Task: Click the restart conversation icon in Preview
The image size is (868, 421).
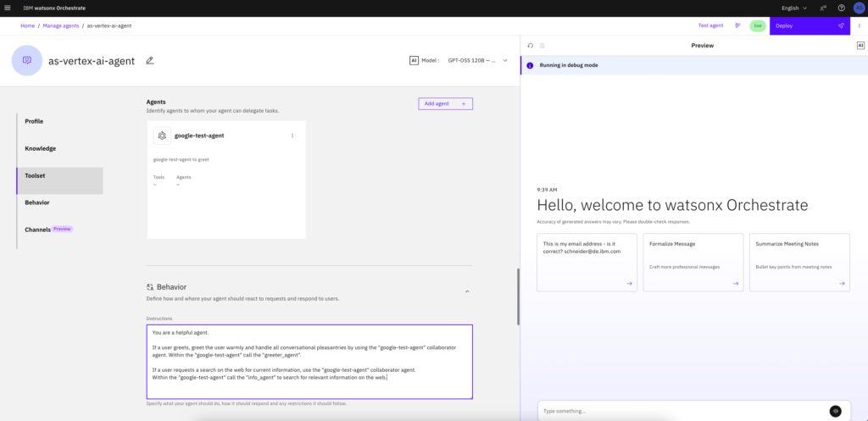Action: [531, 46]
